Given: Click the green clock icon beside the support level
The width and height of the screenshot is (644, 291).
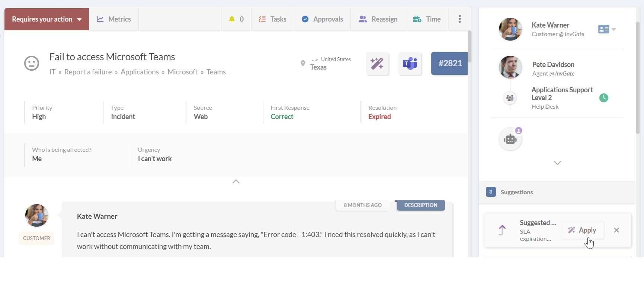Looking at the screenshot, I should click(603, 98).
